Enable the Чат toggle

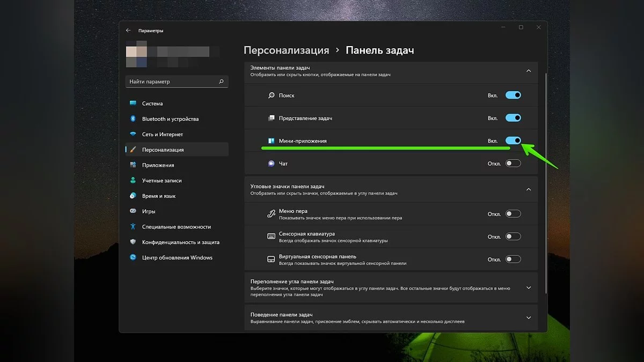[x=513, y=163]
